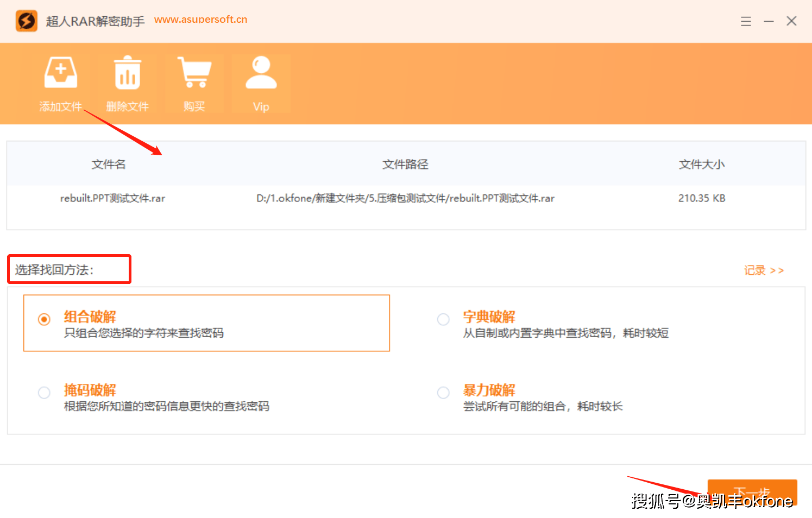Open the www.asupersoft.cn website link
The width and height of the screenshot is (812, 518).
coord(200,20)
